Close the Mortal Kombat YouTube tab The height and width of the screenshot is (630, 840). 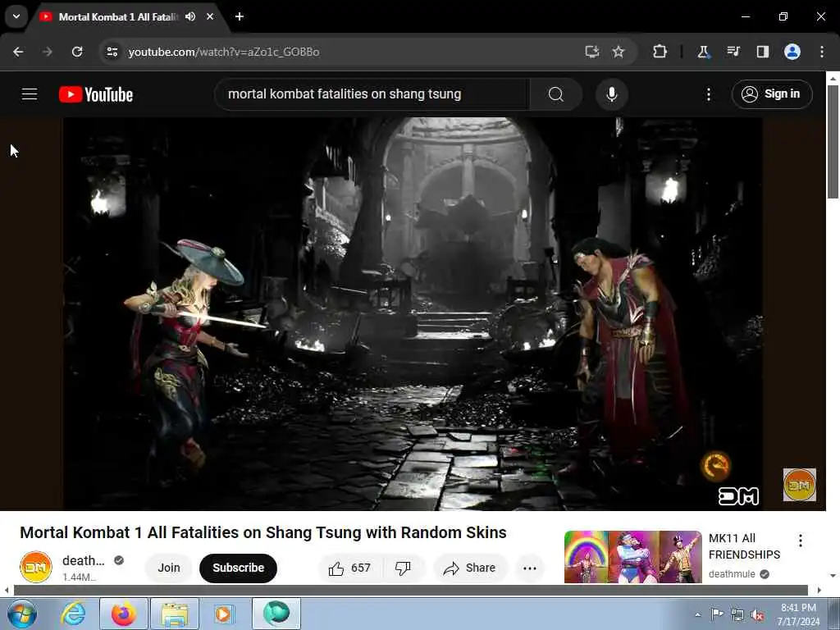210,16
